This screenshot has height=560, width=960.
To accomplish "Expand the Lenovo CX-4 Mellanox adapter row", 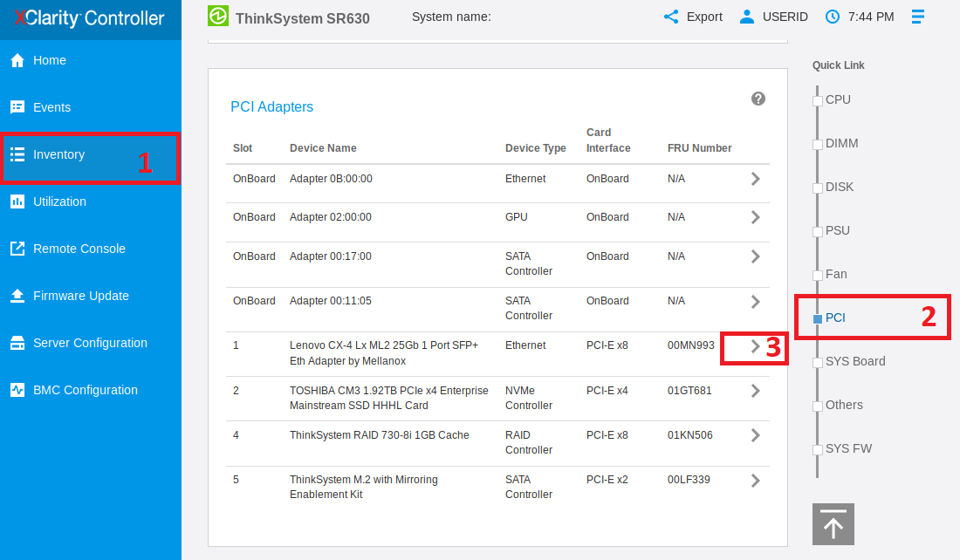I will (755, 346).
